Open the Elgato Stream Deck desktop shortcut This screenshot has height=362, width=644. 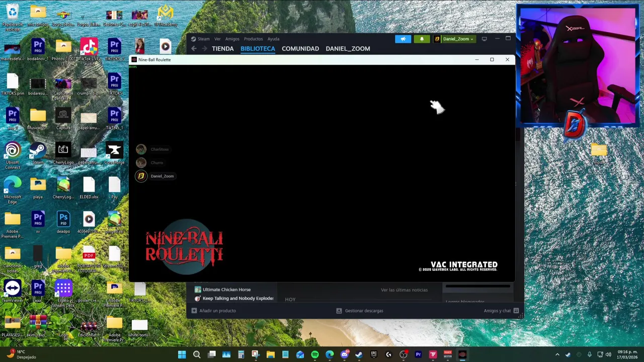63,294
